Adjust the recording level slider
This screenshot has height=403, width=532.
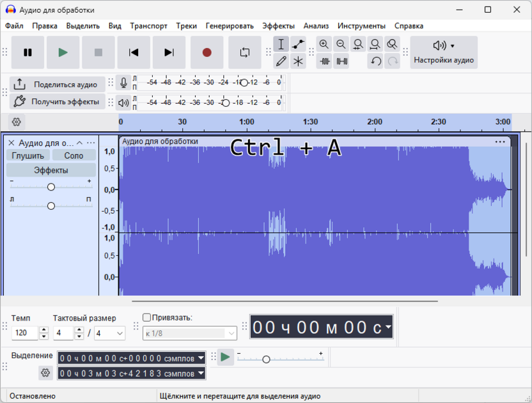244,83
